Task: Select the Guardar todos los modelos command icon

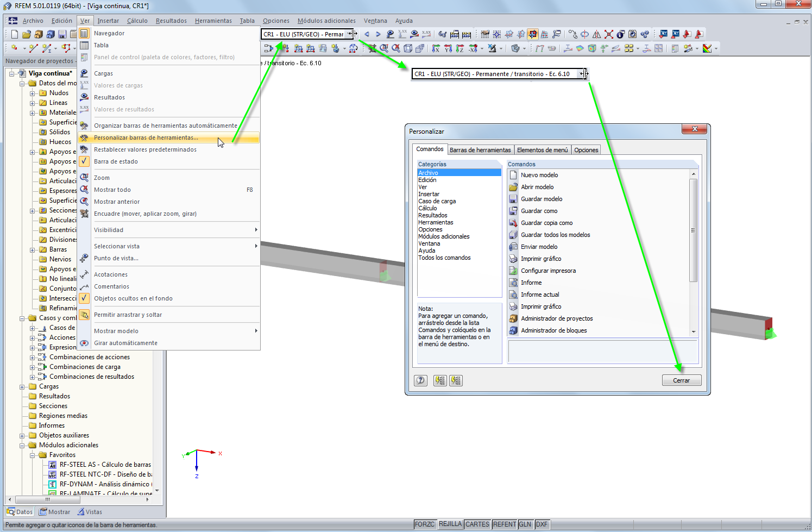Action: click(513, 235)
